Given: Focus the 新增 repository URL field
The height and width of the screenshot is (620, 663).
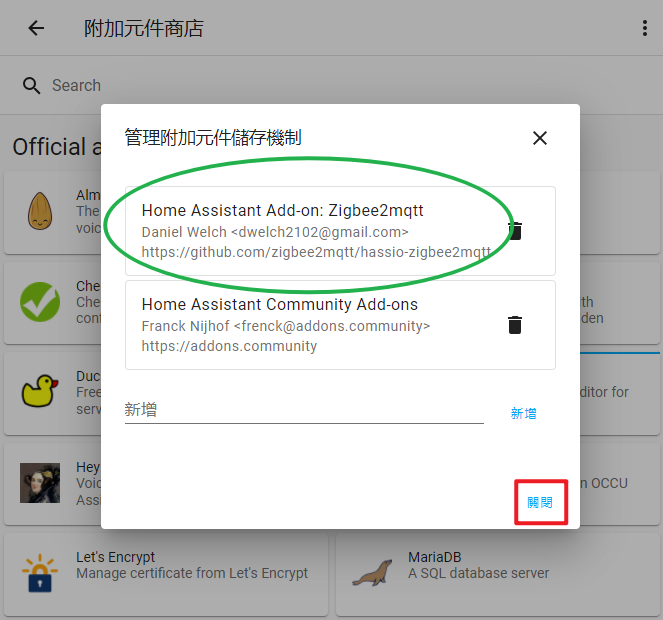Looking at the screenshot, I should [304, 410].
